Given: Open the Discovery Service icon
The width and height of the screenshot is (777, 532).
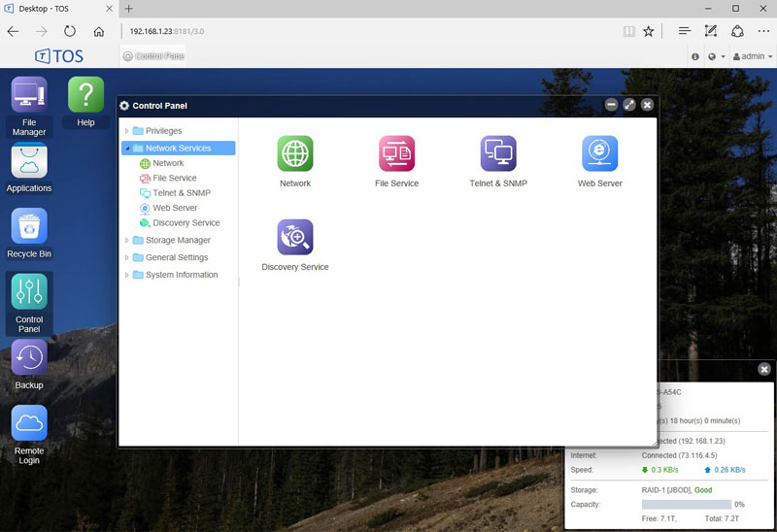Looking at the screenshot, I should 295,238.
